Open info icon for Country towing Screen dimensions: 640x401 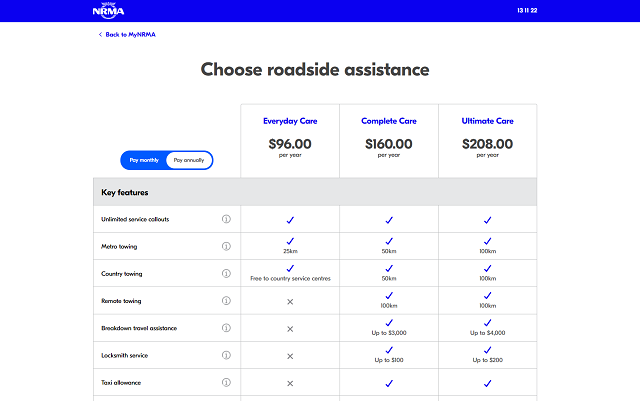click(226, 273)
